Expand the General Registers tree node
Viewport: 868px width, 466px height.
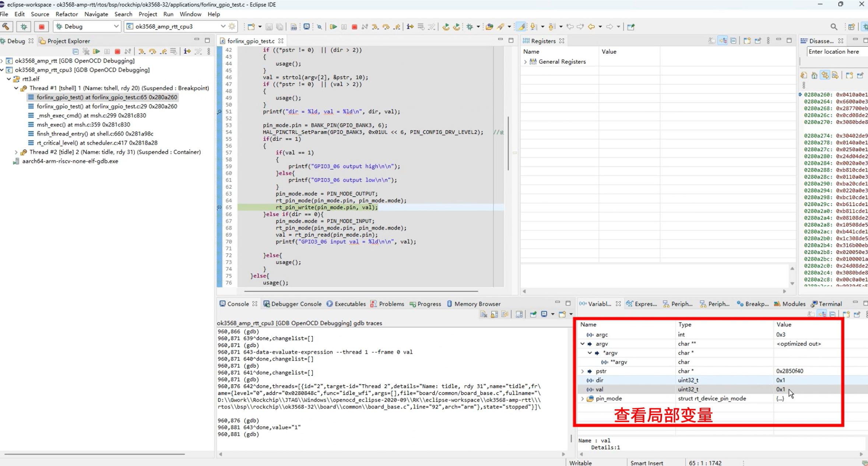pos(525,62)
